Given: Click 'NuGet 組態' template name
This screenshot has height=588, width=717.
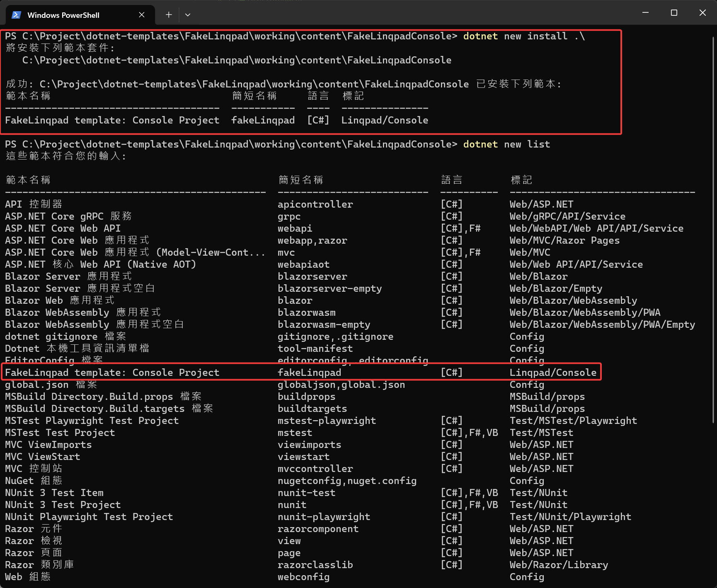Looking at the screenshot, I should click(34, 481).
